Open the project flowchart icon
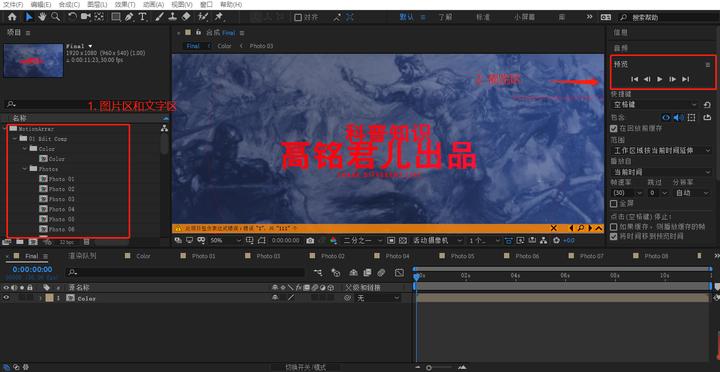This screenshot has width=720, height=372. tap(164, 129)
